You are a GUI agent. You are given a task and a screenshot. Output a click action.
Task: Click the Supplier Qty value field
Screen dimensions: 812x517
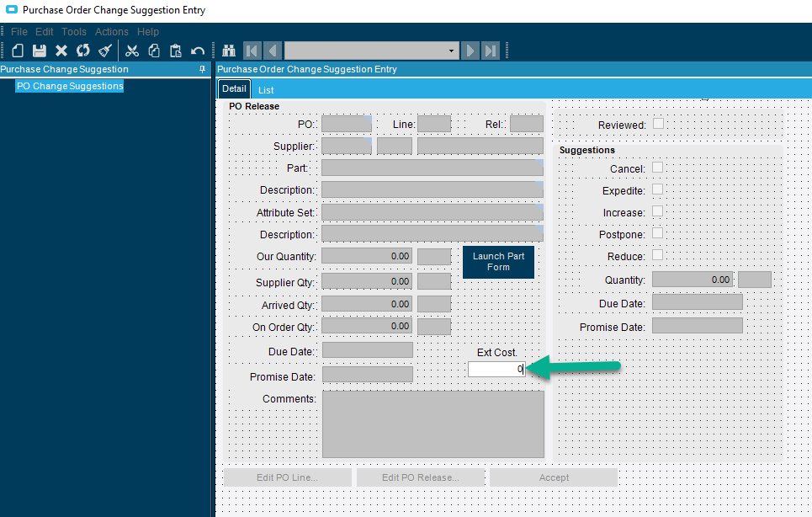[367, 281]
